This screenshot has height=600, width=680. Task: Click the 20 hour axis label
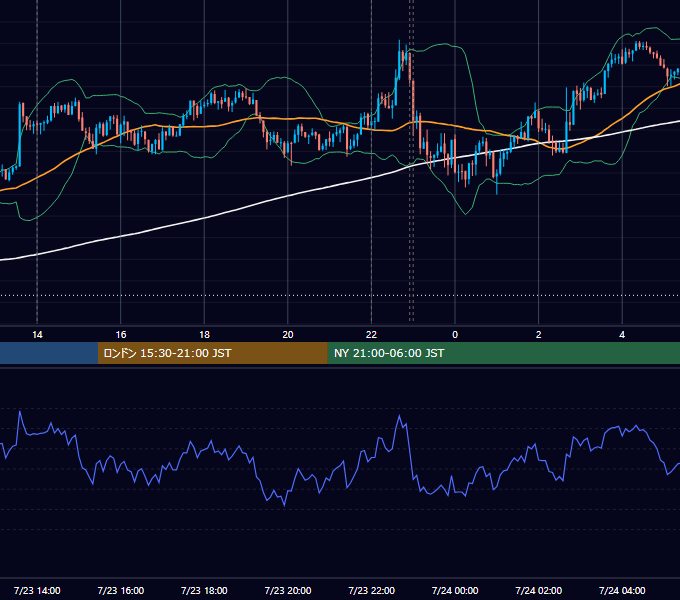click(288, 334)
